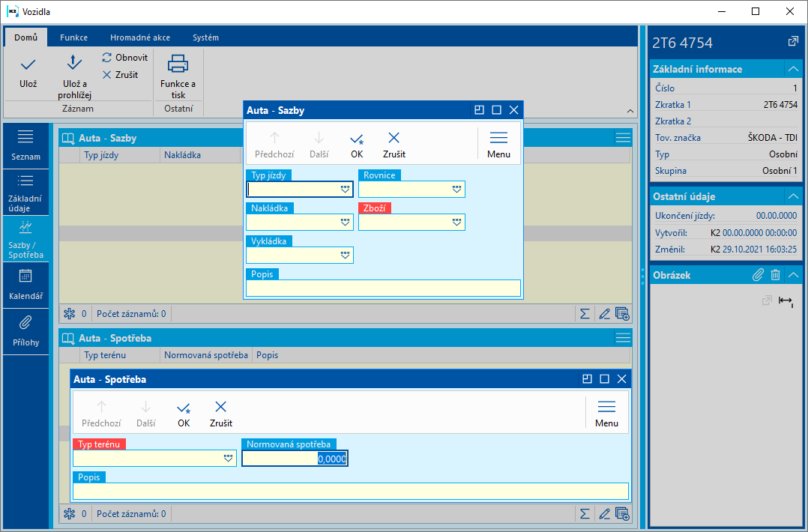Close the Auta - Sazby dialog

[x=513, y=109]
